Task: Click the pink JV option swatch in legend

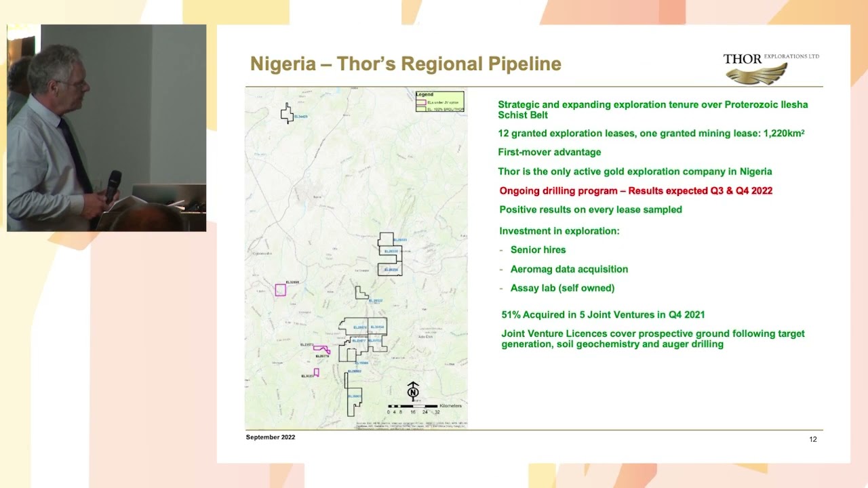Action: click(x=420, y=102)
